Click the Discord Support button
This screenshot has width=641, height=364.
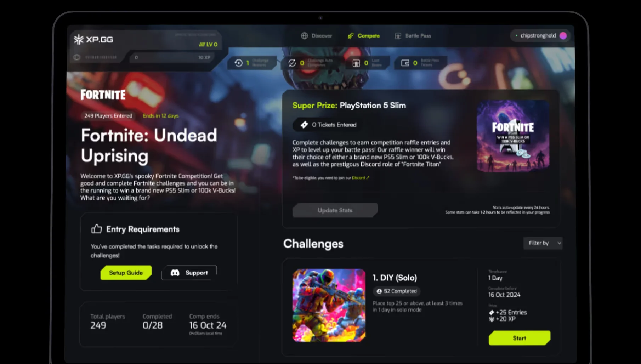pos(189,273)
